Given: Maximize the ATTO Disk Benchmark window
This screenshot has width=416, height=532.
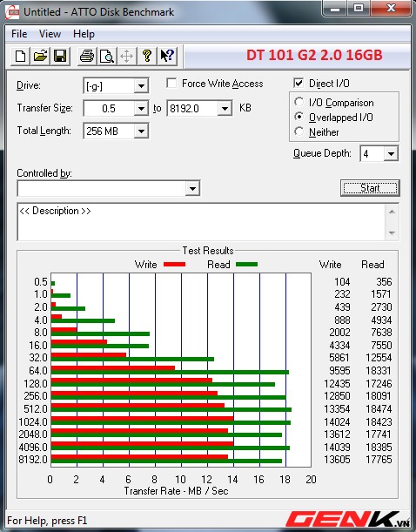Looking at the screenshot, I should point(358,8).
